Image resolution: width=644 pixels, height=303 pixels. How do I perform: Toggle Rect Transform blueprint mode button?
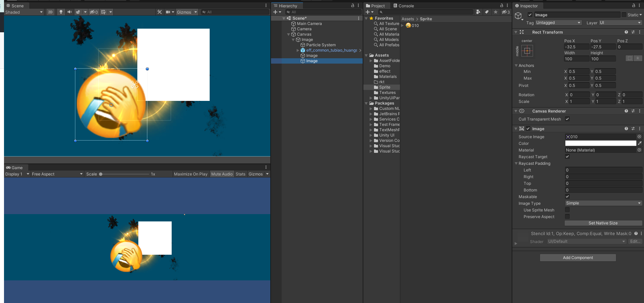tap(629, 59)
